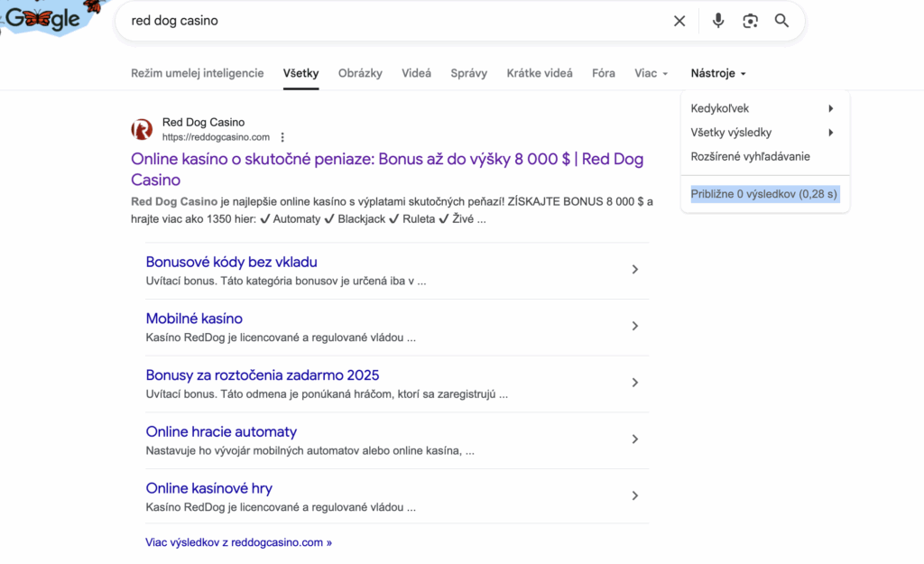Click into the search input field

point(388,21)
